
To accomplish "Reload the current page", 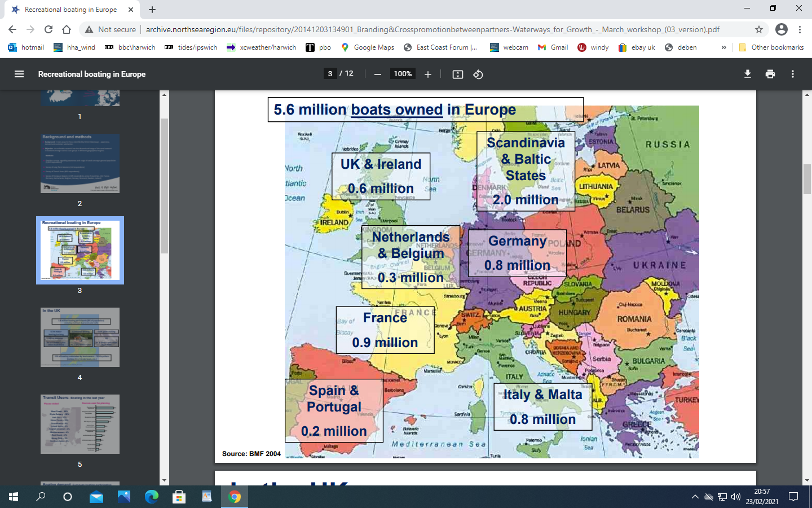I will [48, 29].
